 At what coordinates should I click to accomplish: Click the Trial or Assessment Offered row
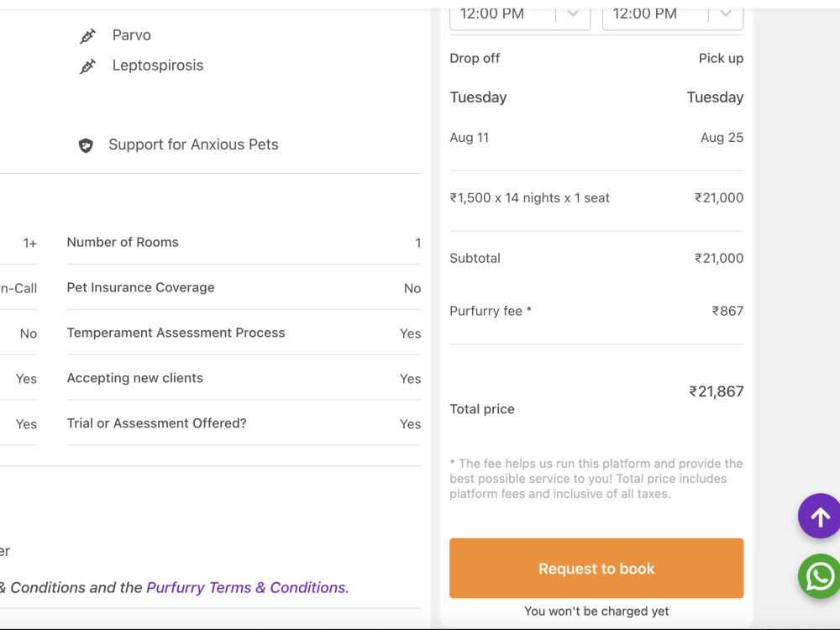tap(244, 423)
